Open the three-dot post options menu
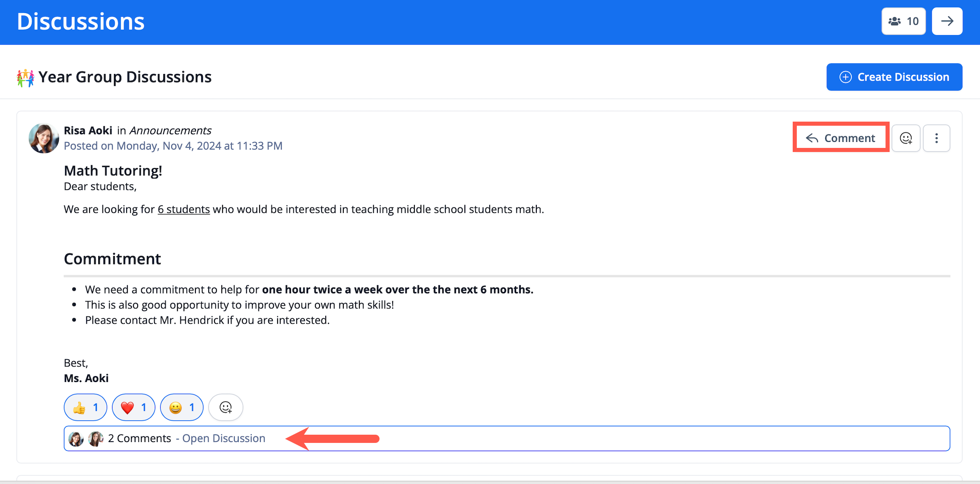The width and height of the screenshot is (980, 484). pyautogui.click(x=936, y=138)
